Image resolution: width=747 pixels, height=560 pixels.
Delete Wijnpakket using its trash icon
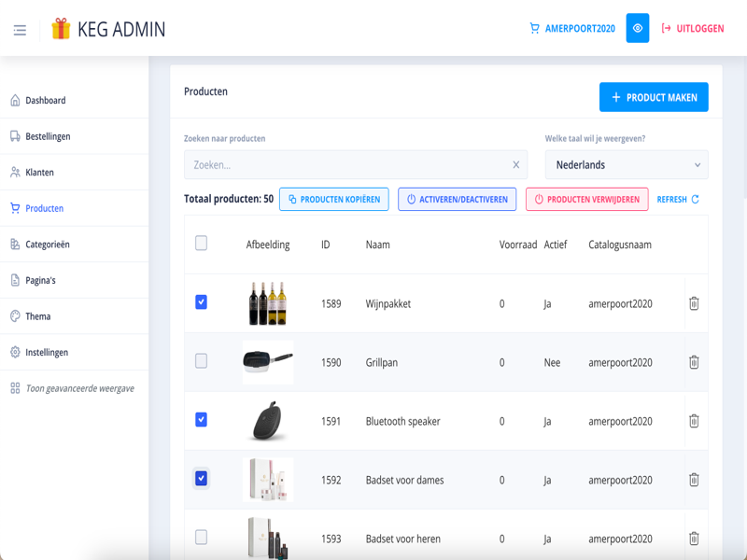(694, 303)
